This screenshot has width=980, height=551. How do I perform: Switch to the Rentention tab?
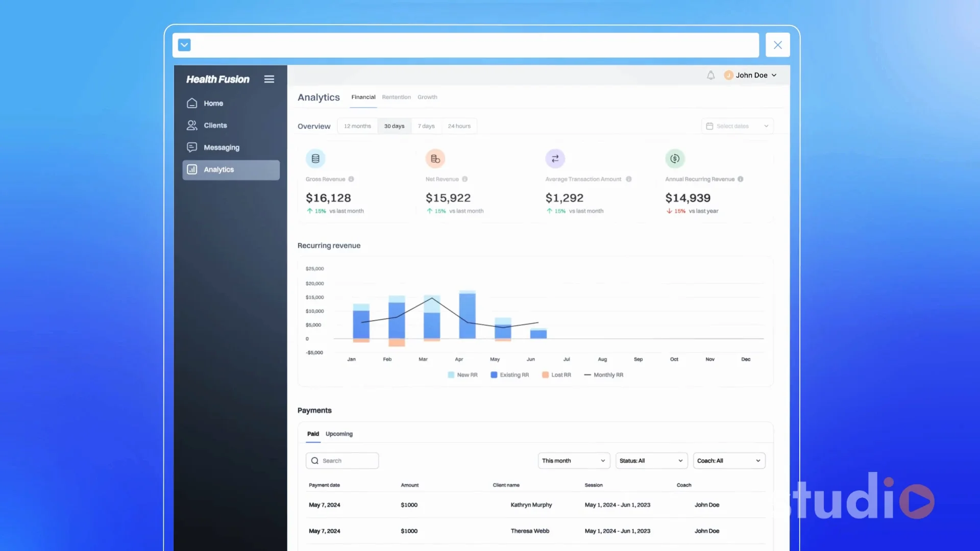[x=396, y=97]
